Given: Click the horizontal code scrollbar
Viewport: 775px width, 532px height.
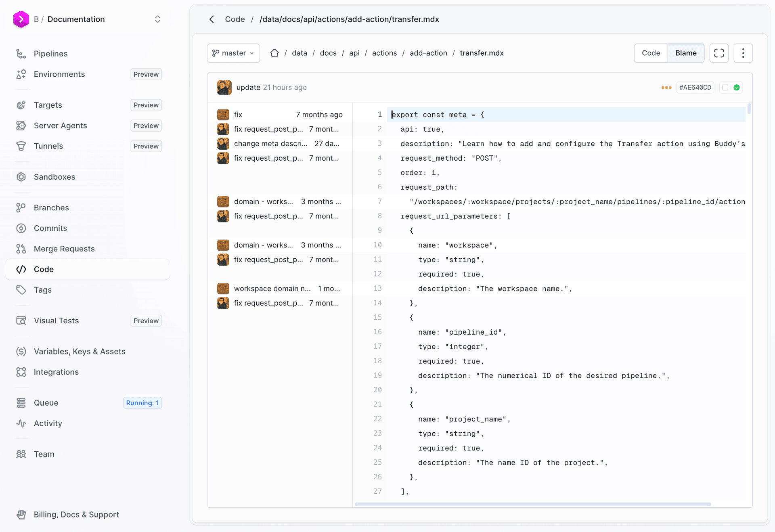Looking at the screenshot, I should tap(533, 504).
